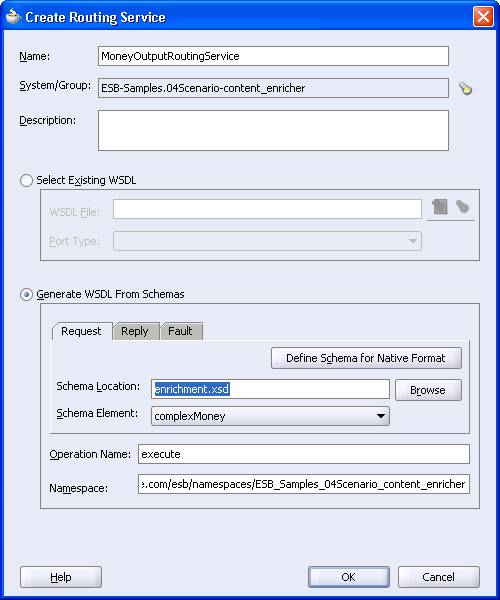Click the Browse button for schema location
The image size is (500, 600).
coord(428,390)
